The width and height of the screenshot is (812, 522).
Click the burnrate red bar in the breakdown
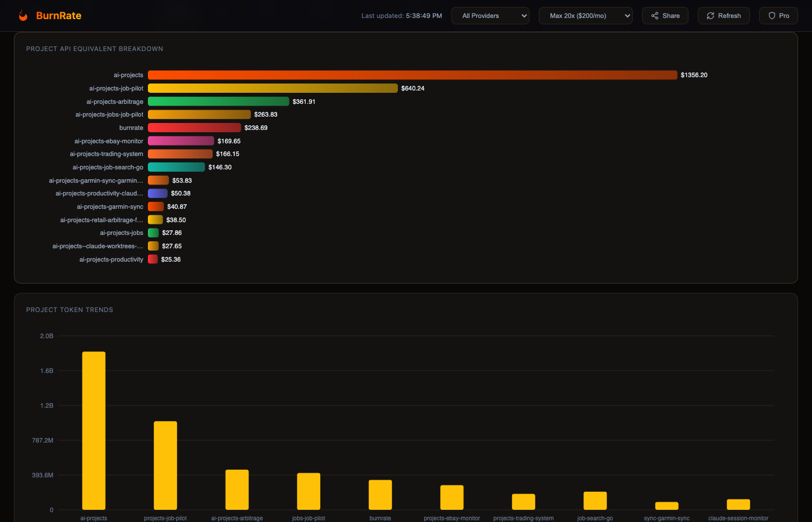(x=194, y=127)
